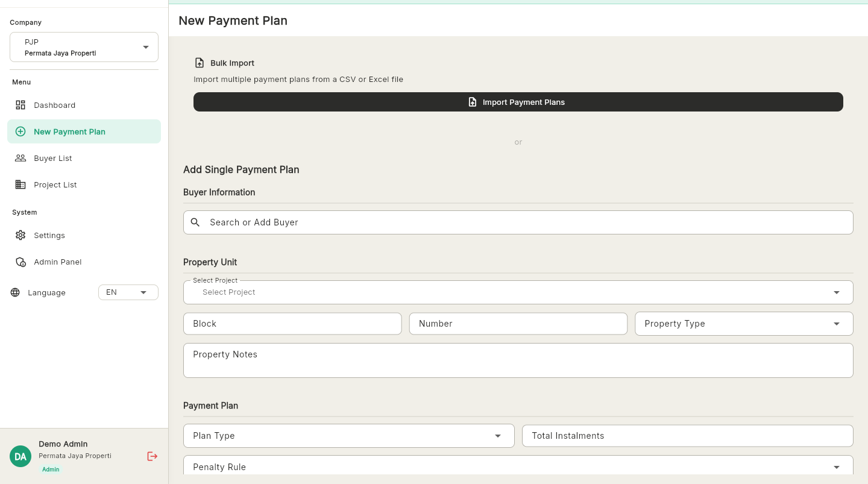Click the search magnifier in the buyer field
The image size is (868, 484).
click(x=195, y=222)
